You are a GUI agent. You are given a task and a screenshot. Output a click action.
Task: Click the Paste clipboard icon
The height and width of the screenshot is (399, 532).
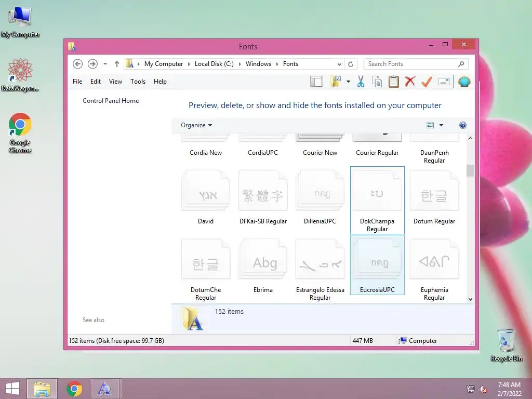(x=394, y=82)
